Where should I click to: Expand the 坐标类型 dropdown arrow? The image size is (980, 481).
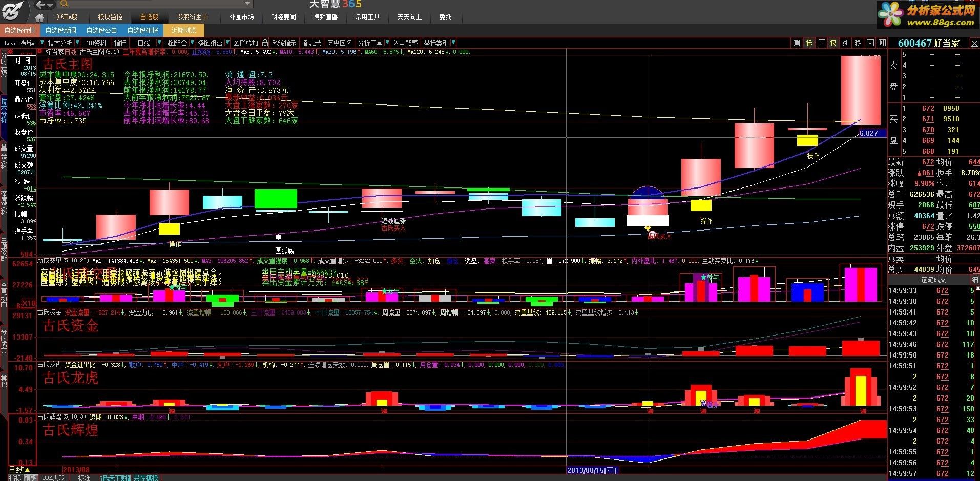pos(454,43)
